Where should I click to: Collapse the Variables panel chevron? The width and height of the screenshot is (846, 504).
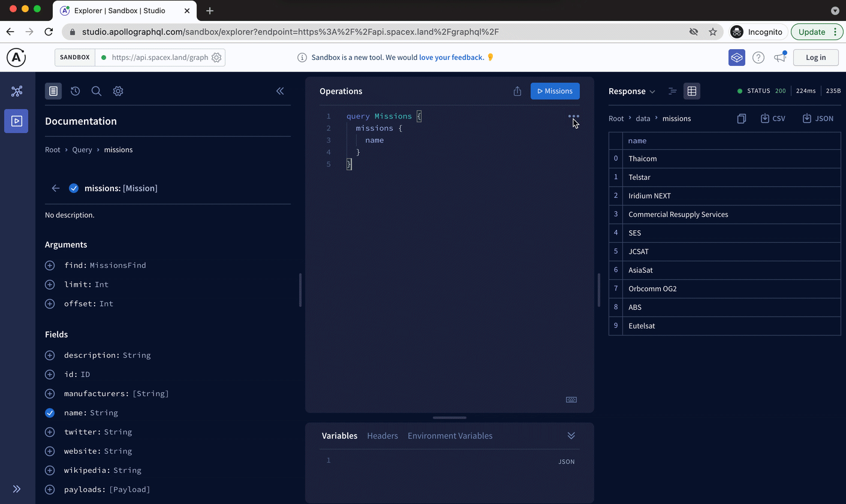point(571,436)
